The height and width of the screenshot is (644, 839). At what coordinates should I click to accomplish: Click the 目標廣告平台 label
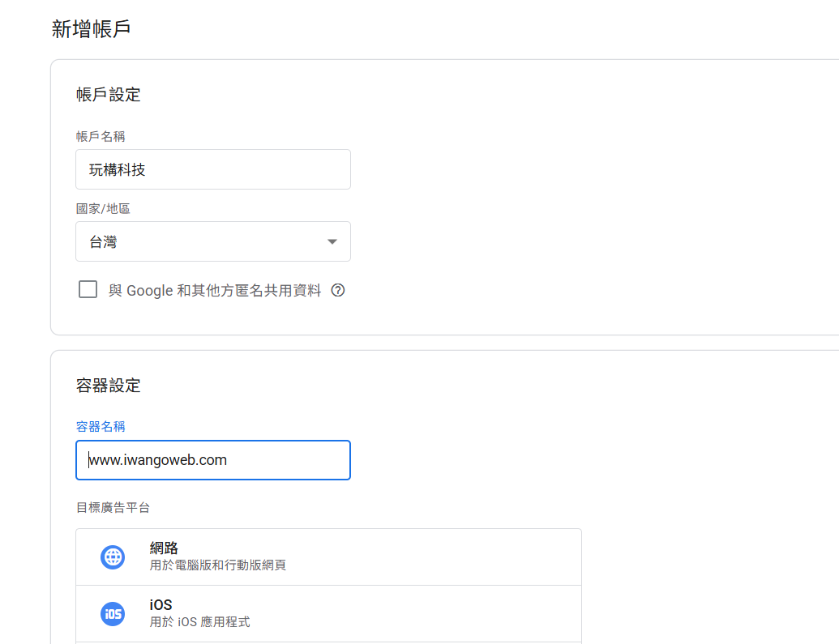coord(113,508)
